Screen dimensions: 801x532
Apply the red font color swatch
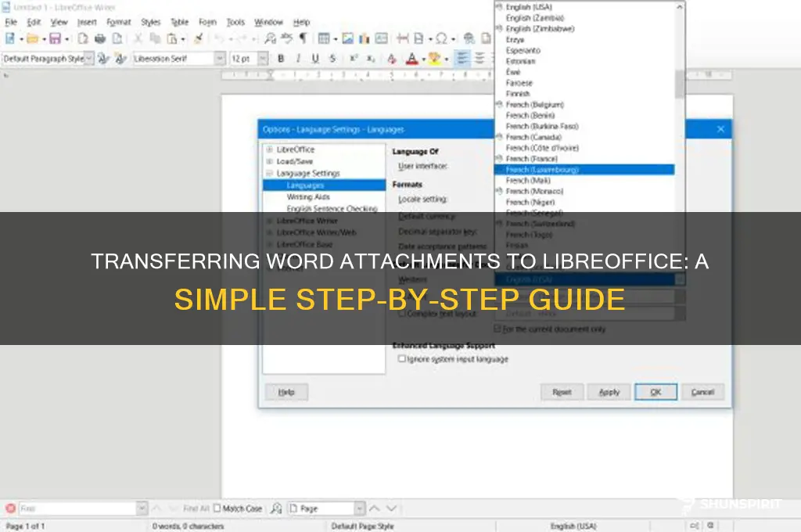pos(411,59)
